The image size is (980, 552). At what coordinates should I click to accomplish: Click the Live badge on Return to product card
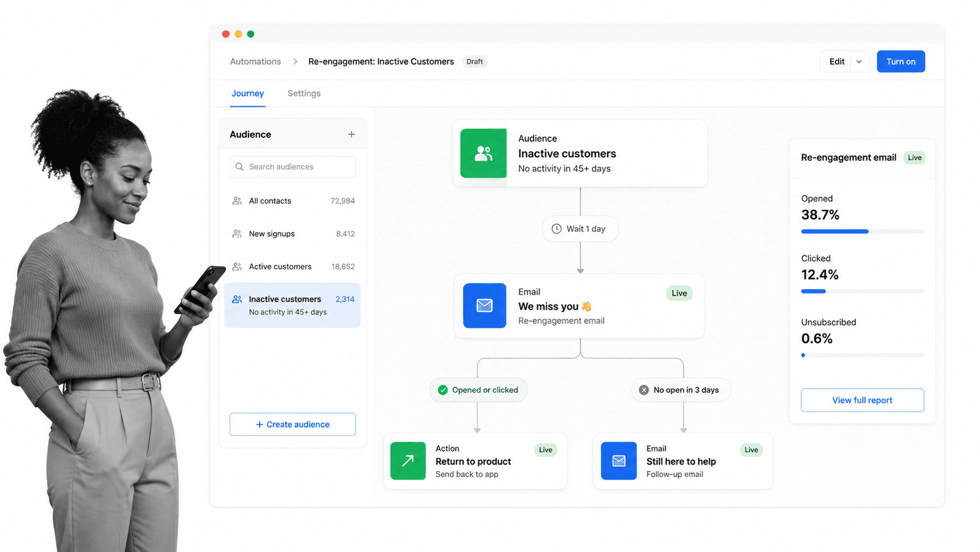click(546, 450)
